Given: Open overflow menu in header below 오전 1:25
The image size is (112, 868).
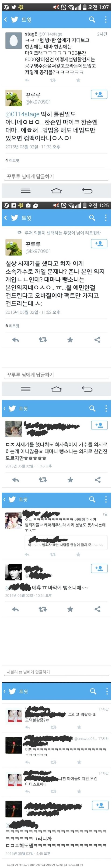Looking at the screenshot, I should point(106,218).
